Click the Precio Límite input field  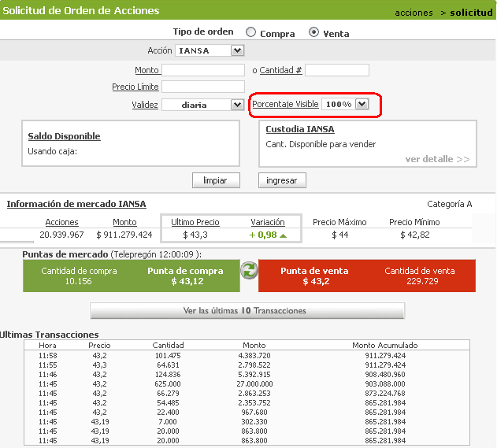click(203, 87)
